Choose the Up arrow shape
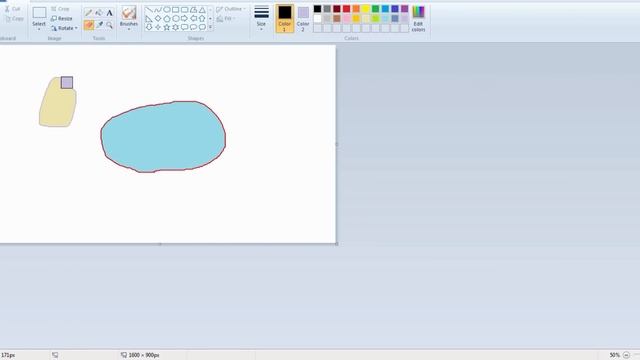This screenshot has width=640, height=360. (202, 19)
